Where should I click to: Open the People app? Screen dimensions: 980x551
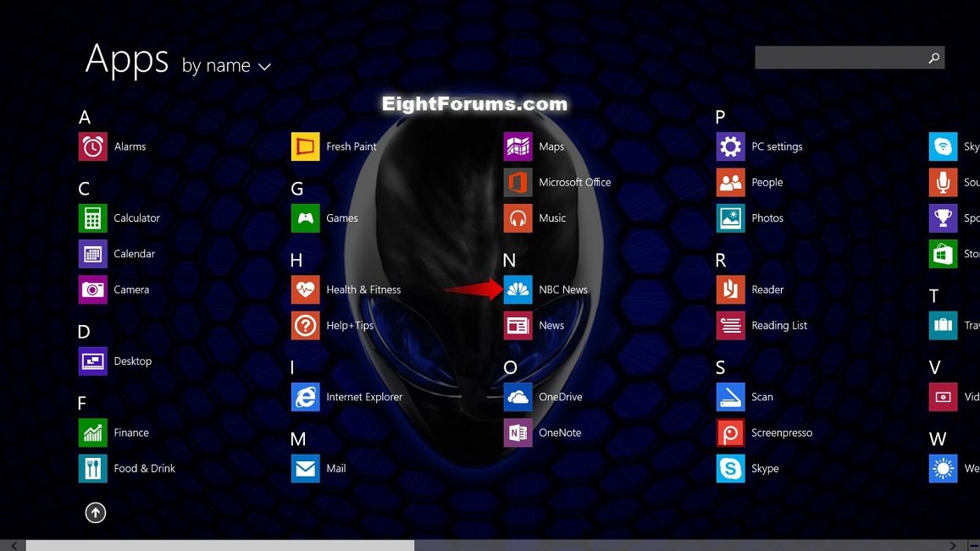coord(731,183)
